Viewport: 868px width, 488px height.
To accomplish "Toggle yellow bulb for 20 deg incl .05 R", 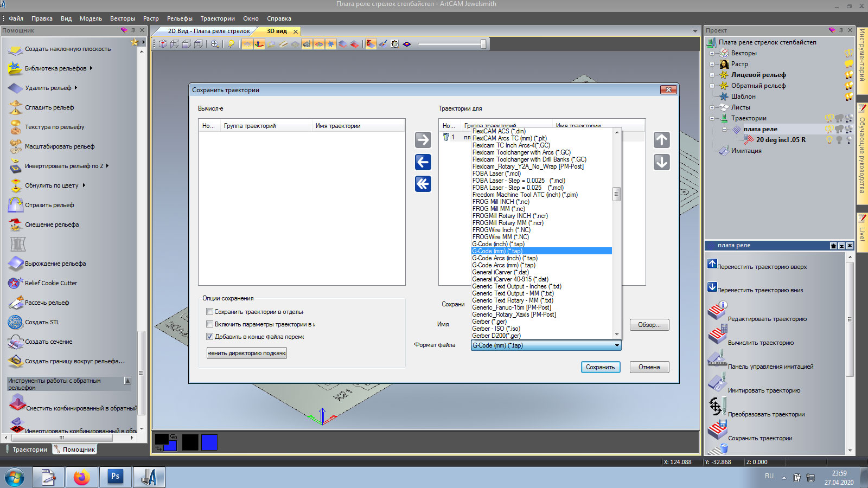I will pyautogui.click(x=829, y=140).
